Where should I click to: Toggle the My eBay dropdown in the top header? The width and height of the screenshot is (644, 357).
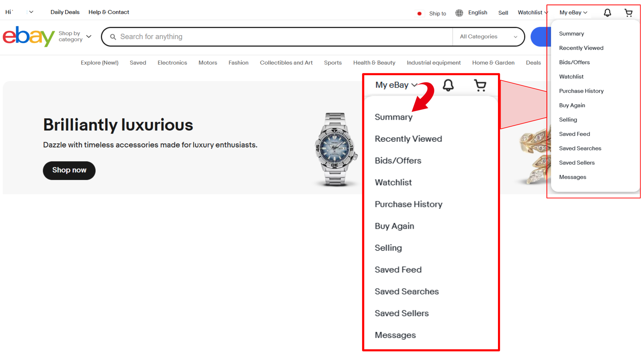(573, 13)
